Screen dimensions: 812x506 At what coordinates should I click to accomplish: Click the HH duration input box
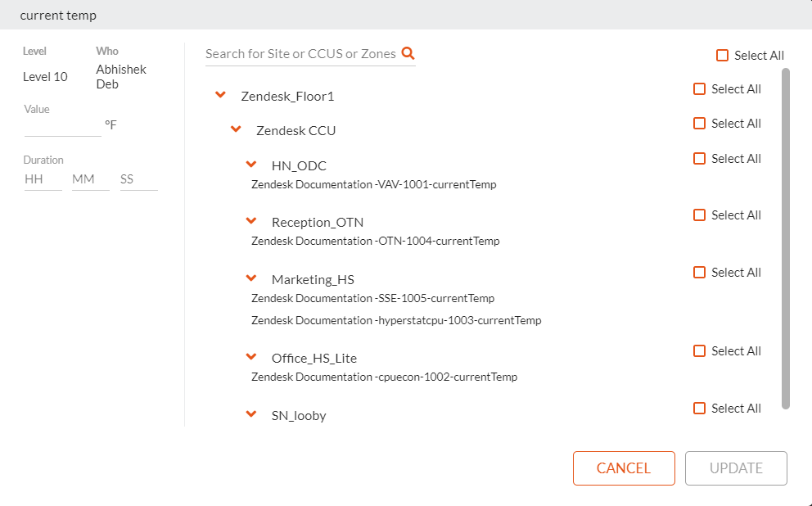point(42,178)
